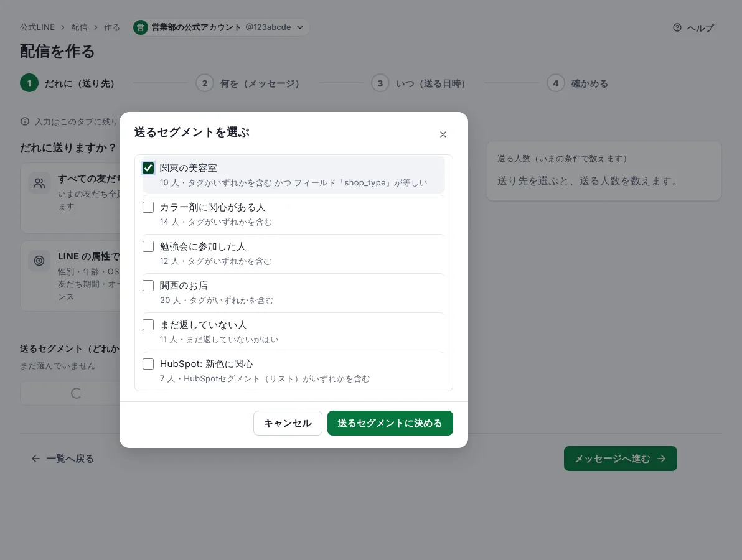Click the 作る breadcrumb

coord(111,27)
